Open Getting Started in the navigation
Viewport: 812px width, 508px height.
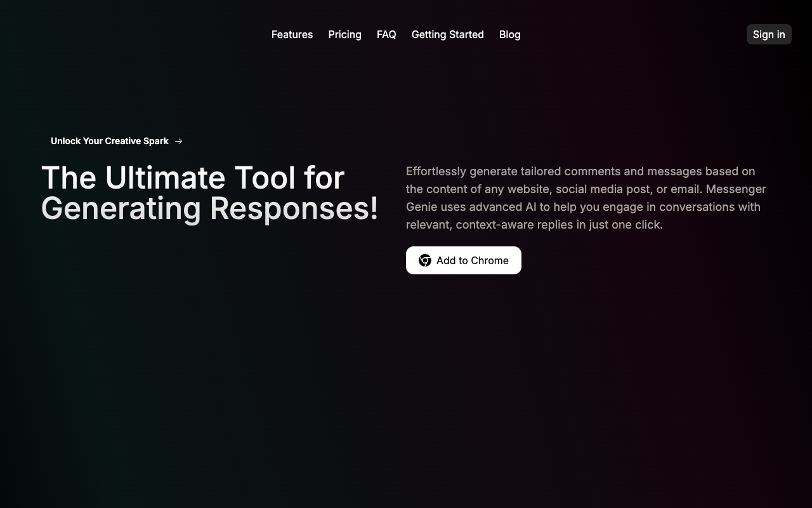[447, 34]
